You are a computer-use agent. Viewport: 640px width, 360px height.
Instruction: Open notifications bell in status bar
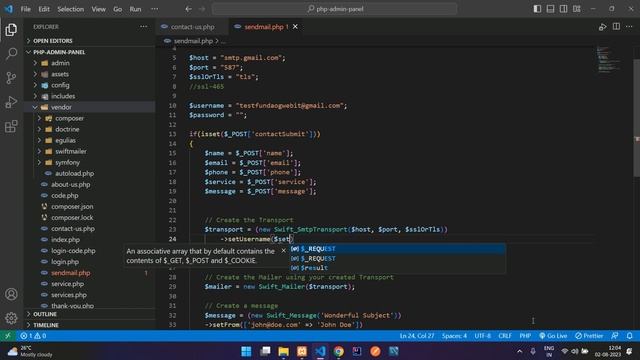pos(629,336)
